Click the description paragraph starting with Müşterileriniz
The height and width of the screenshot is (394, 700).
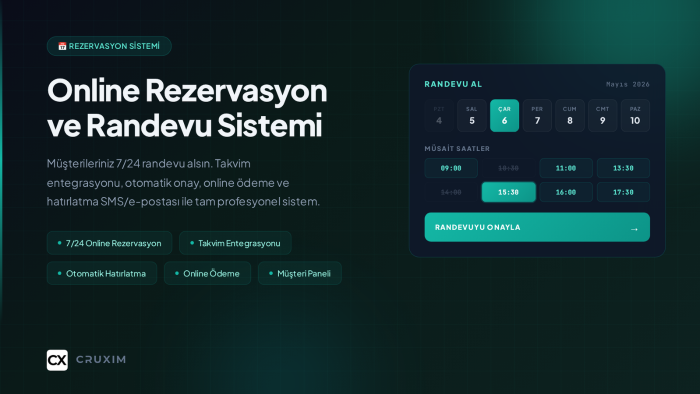click(183, 182)
